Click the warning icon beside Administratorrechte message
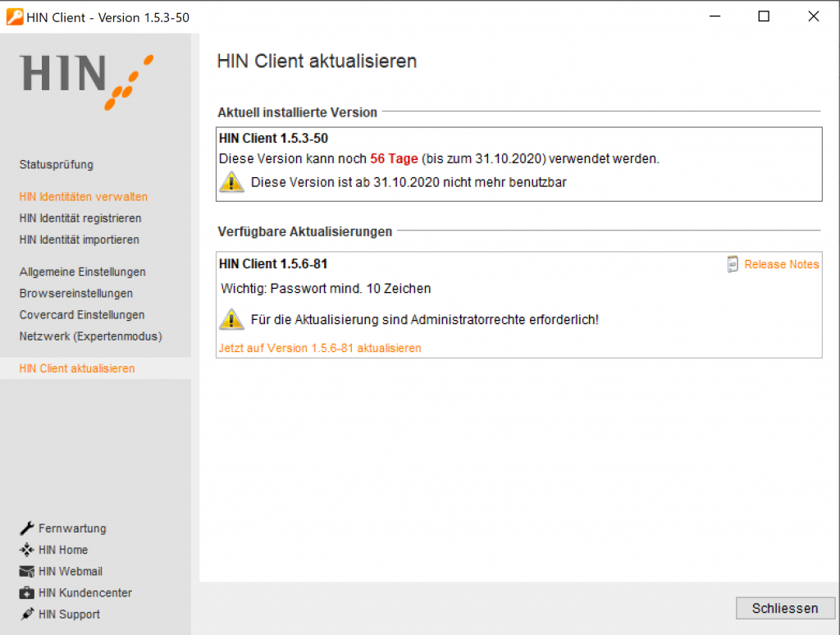The image size is (840, 635). click(231, 319)
